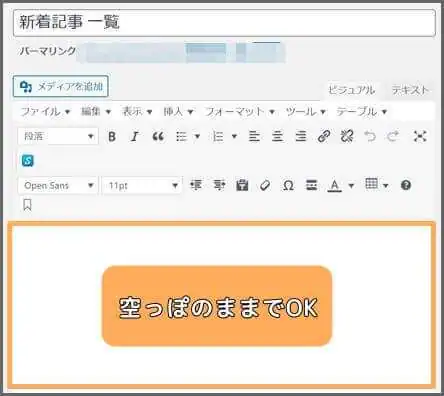Expand the 11pt font size dropdown

click(142, 185)
